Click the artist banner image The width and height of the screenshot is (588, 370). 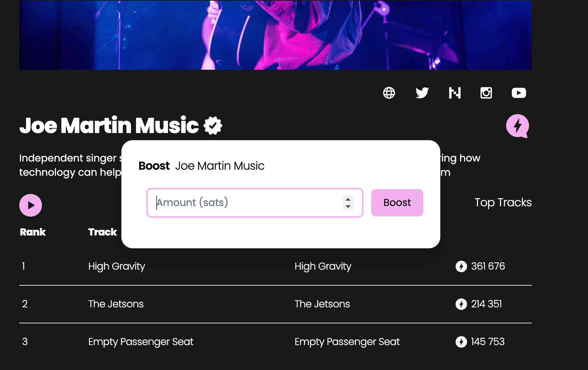pyautogui.click(x=275, y=35)
